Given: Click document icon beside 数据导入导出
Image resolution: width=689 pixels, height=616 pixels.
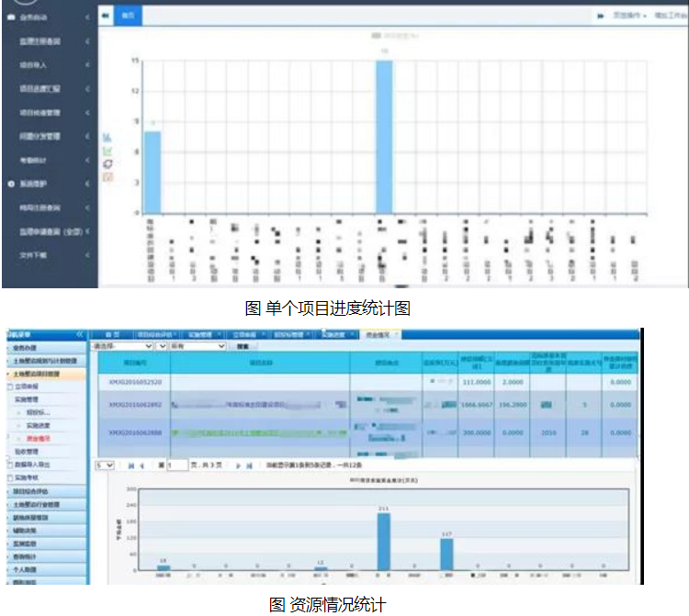Looking at the screenshot, I should 10,465.
